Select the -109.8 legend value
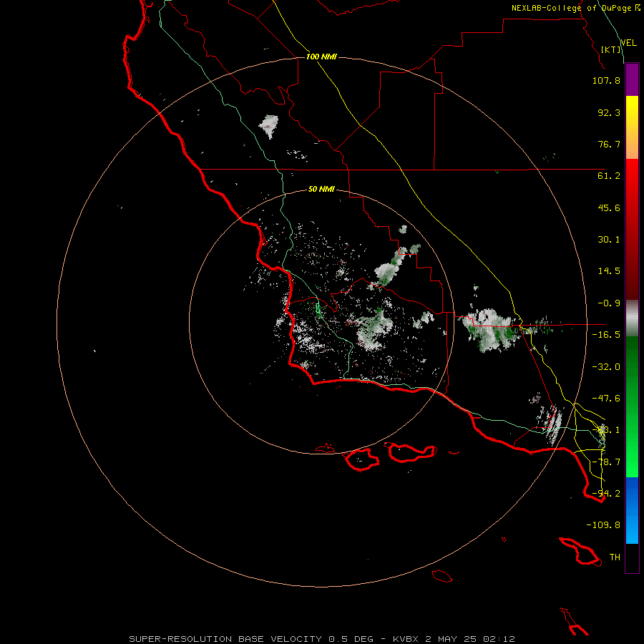644x644 pixels. pos(603,525)
